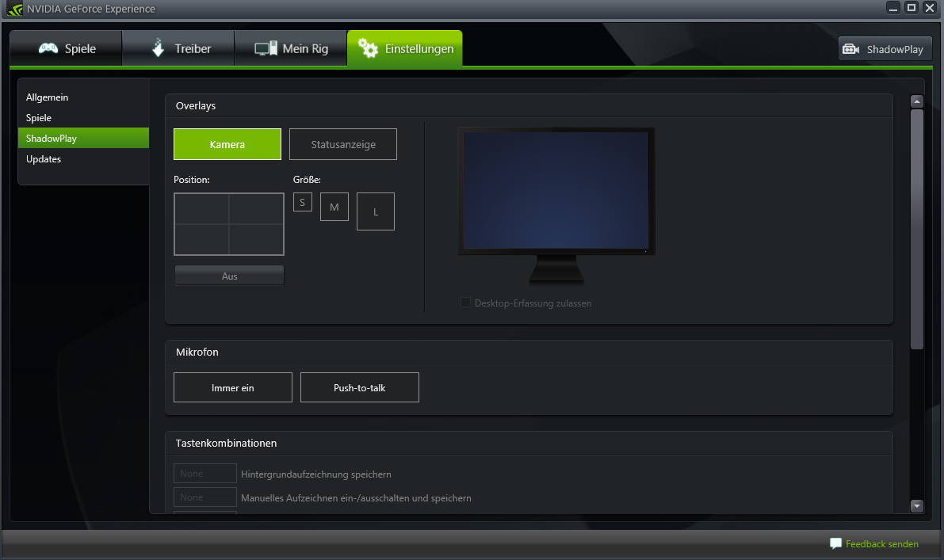Select the Einstellungen tab
The height and width of the screenshot is (560, 944).
click(x=404, y=49)
